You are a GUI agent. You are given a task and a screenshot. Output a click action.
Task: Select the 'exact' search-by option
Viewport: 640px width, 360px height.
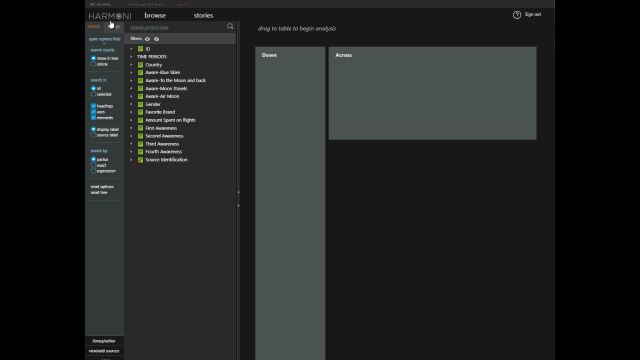pyautogui.click(x=93, y=165)
